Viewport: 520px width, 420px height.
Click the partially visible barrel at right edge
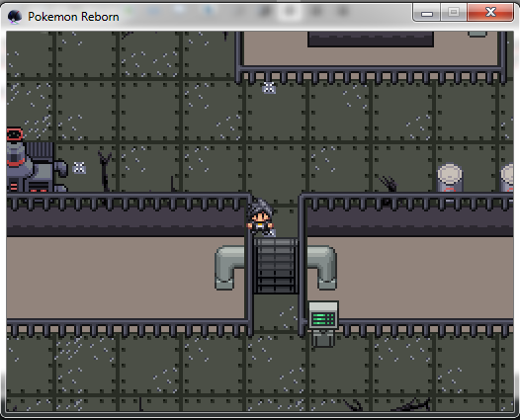[507, 178]
